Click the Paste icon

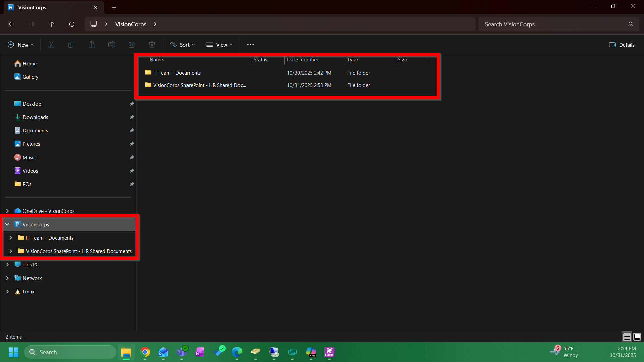click(92, 44)
